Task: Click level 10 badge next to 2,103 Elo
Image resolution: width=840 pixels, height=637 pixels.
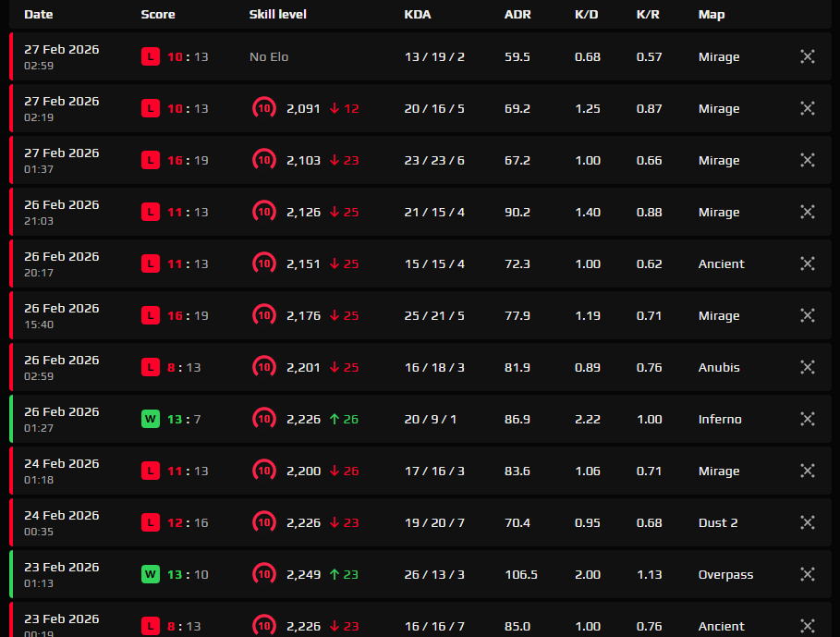Action: [264, 160]
